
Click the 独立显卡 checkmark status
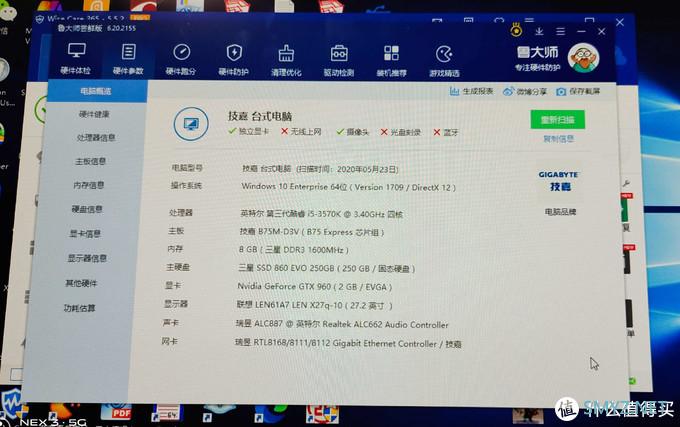(x=248, y=131)
